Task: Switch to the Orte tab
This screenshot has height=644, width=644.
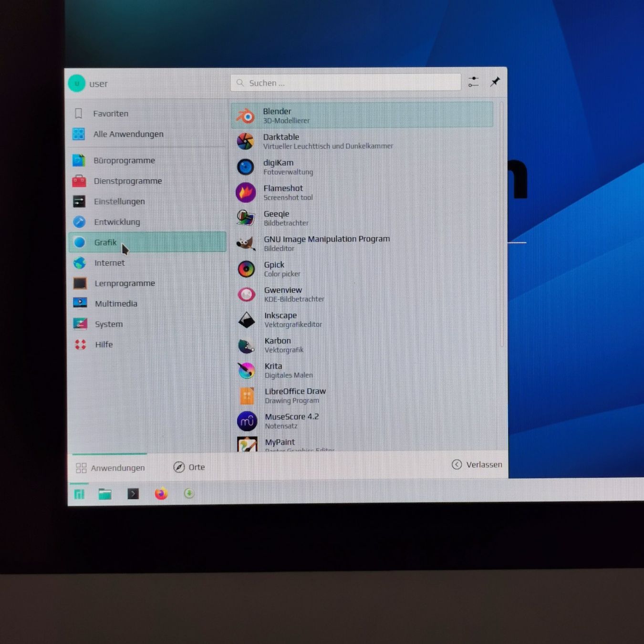Action: (x=189, y=467)
